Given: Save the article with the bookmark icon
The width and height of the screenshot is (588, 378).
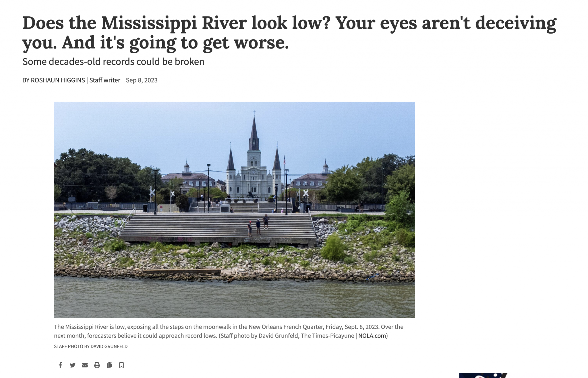Looking at the screenshot, I should (121, 365).
